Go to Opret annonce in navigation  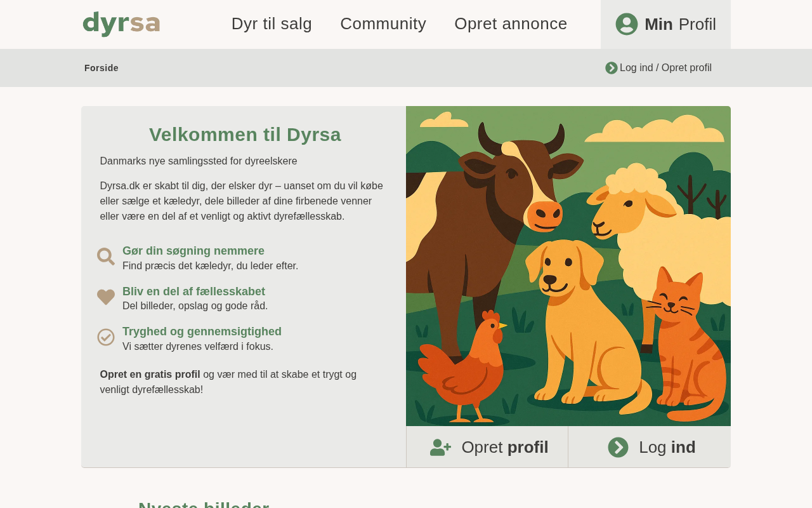[511, 23]
